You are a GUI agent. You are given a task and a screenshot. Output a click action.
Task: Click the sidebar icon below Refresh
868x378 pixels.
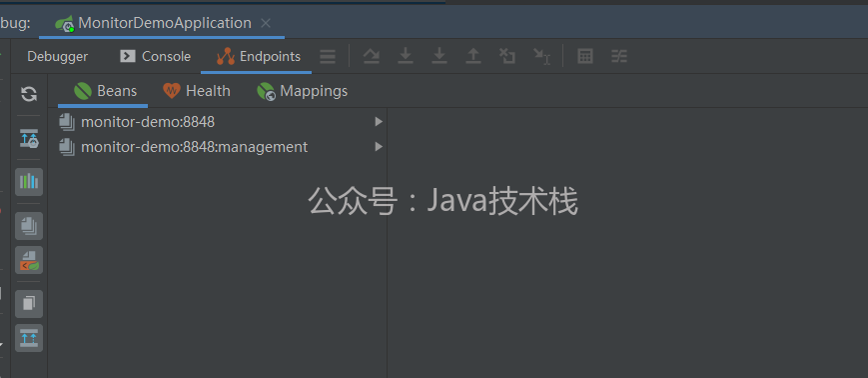pos(29,138)
